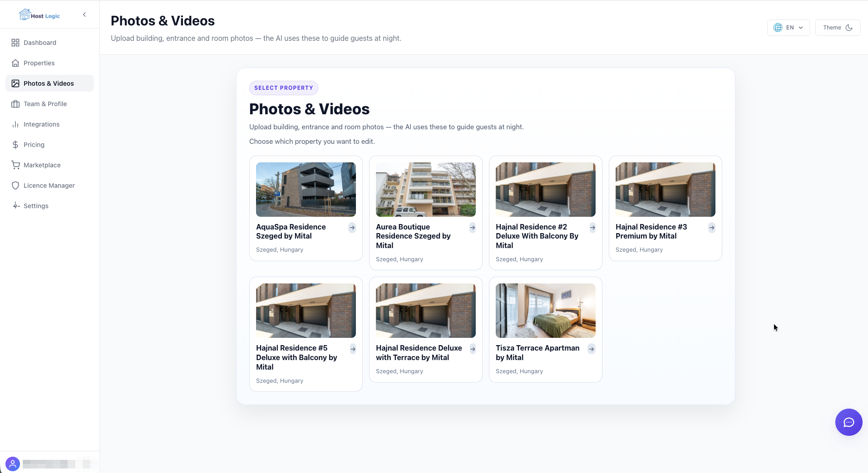The image size is (868, 473).
Task: Select Hajnal Residence #3 Premium by Mital title
Action: [651, 231]
